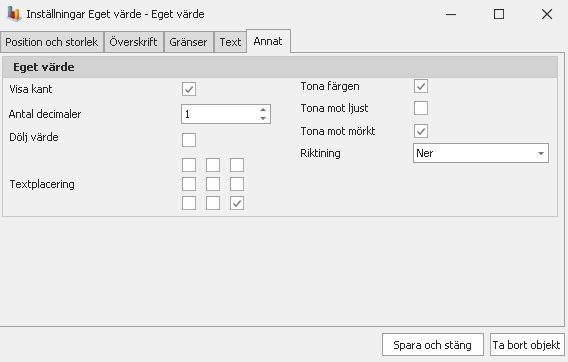Enable the Dölj värde checkbox
This screenshot has height=362, width=568.
click(189, 140)
